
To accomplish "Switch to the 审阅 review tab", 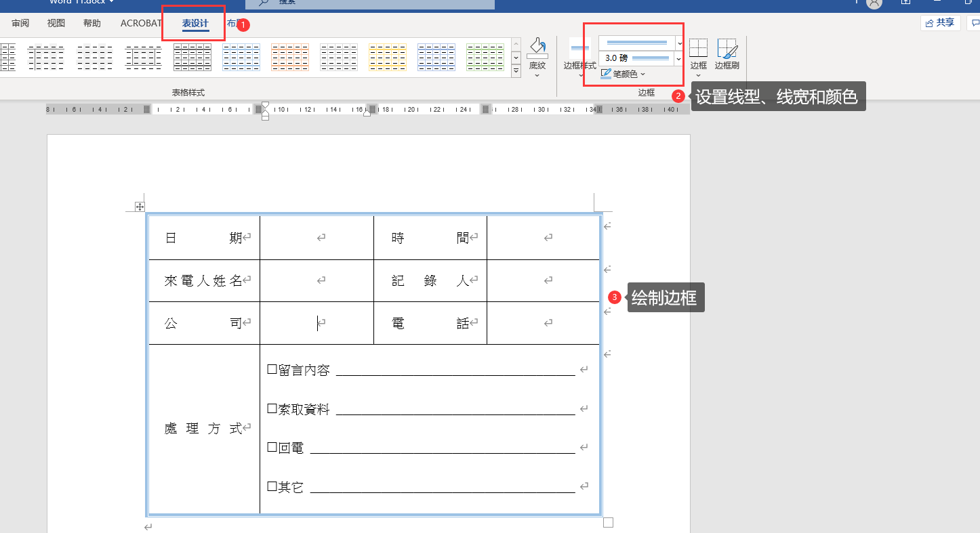I will coord(20,24).
